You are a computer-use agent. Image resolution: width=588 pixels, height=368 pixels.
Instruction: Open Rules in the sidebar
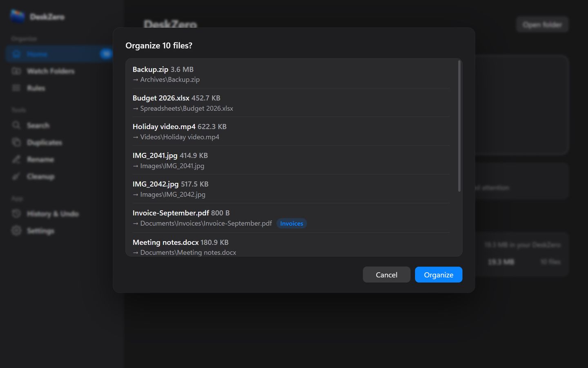(x=60, y=88)
